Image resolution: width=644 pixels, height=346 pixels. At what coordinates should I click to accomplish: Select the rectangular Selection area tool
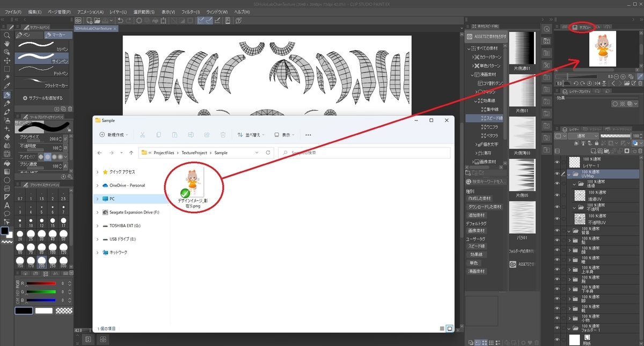7,69
